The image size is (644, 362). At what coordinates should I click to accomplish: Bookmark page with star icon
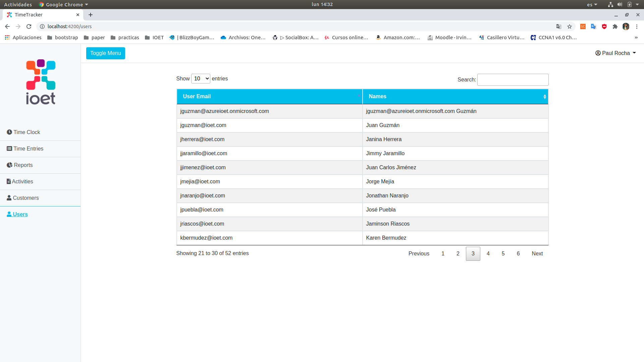pyautogui.click(x=570, y=26)
